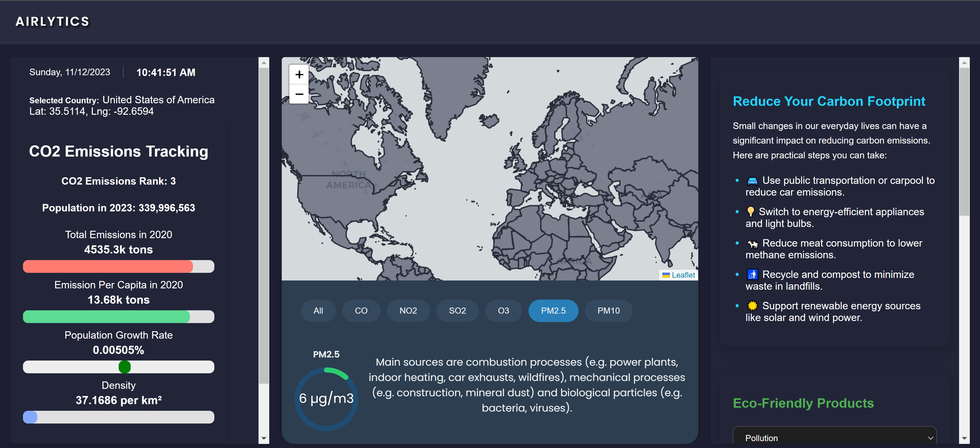Click left panel scrollbar down arrow
The width and height of the screenshot is (980, 448).
pyautogui.click(x=264, y=439)
